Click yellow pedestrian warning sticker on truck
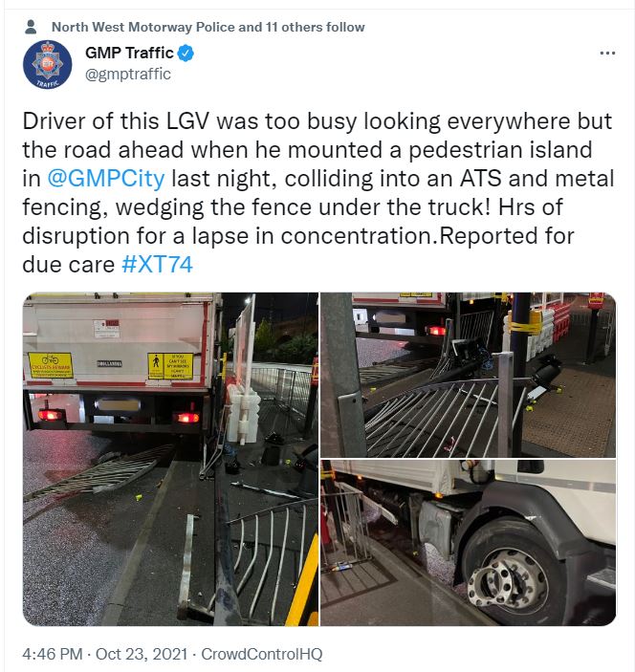The width and height of the screenshot is (635, 672). (170, 366)
